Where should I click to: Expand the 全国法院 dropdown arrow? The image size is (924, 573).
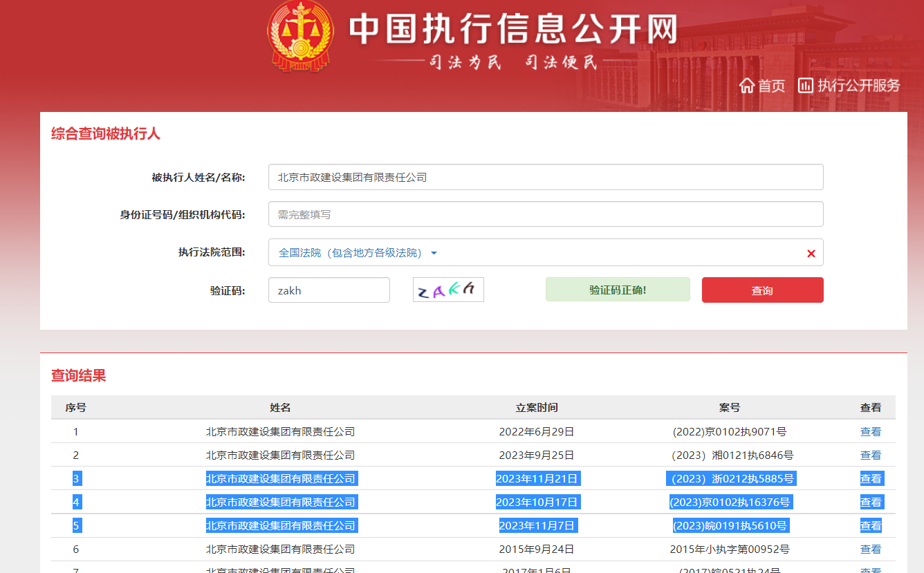tap(434, 254)
